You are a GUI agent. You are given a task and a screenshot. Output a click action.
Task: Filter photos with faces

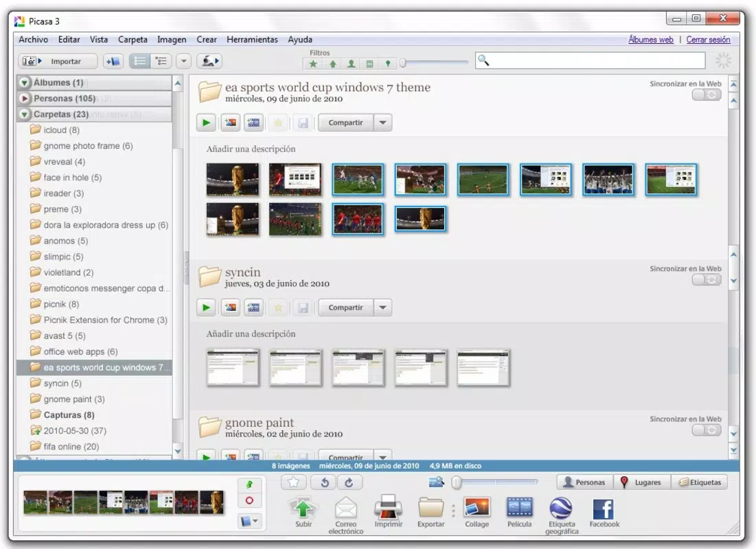(352, 64)
